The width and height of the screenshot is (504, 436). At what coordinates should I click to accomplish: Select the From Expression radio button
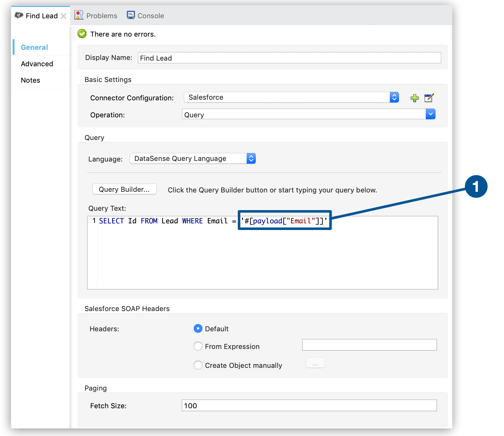click(198, 346)
